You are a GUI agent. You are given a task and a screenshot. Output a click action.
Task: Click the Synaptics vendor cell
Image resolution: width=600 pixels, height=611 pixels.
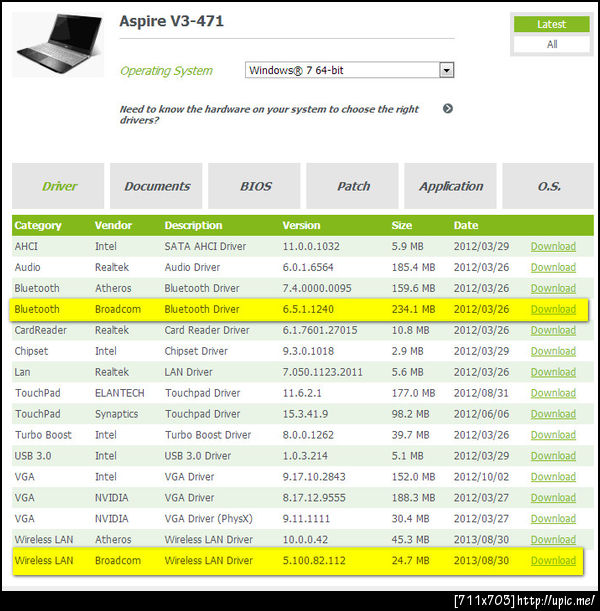(x=116, y=414)
